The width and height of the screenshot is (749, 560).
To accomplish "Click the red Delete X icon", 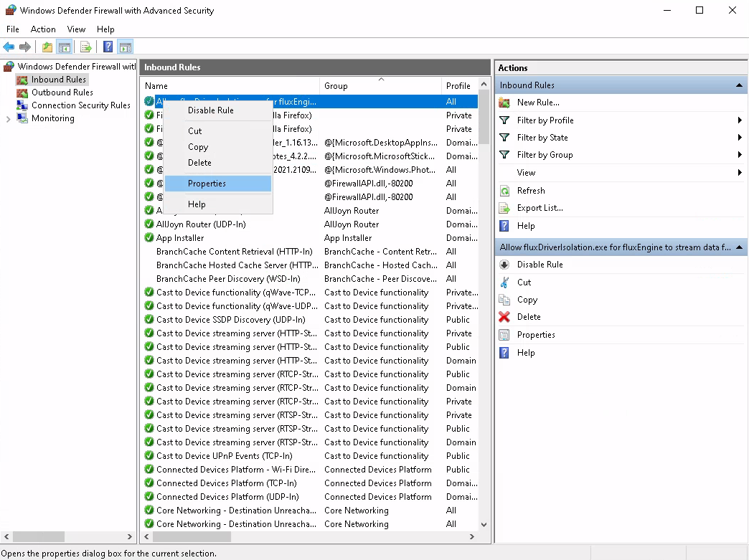I will (x=504, y=316).
